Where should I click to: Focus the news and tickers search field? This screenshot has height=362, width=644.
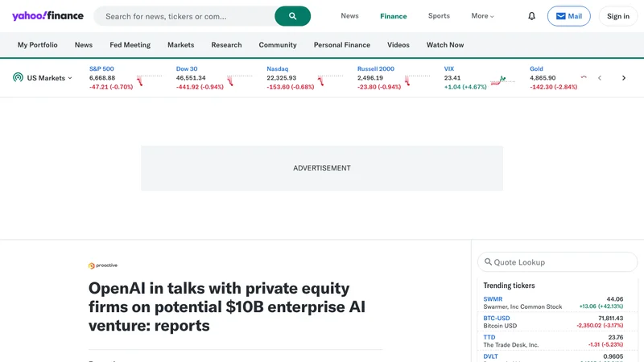(x=184, y=16)
